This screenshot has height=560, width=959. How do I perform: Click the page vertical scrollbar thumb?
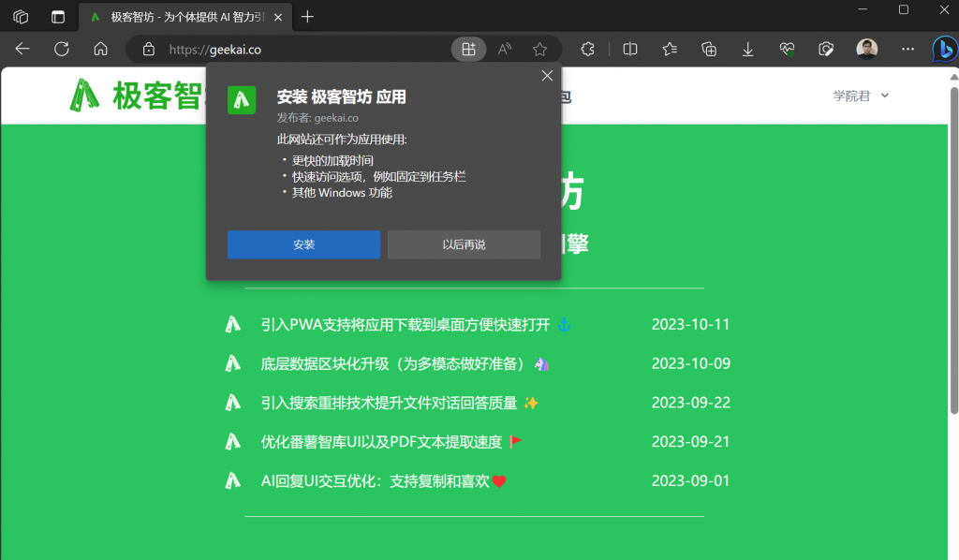pyautogui.click(x=954, y=251)
